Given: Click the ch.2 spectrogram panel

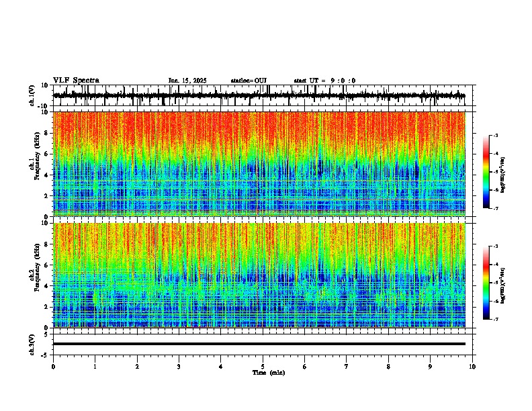Looking at the screenshot, I should [259, 275].
